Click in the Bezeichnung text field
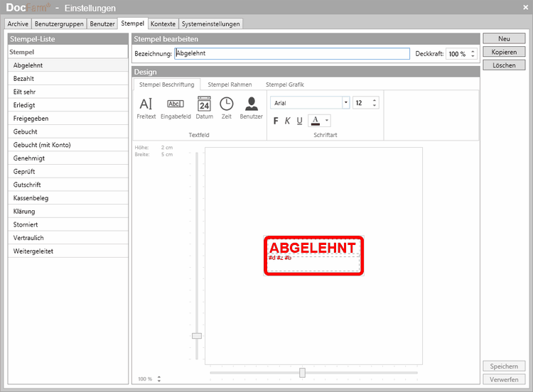Viewport: 533px width, 392px height. coord(291,53)
